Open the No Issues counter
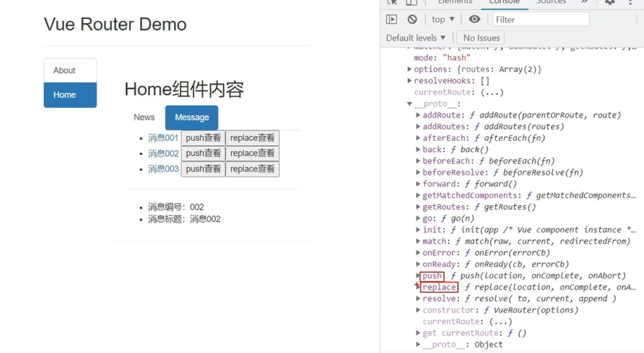Viewport: 644px width, 353px height. click(480, 37)
